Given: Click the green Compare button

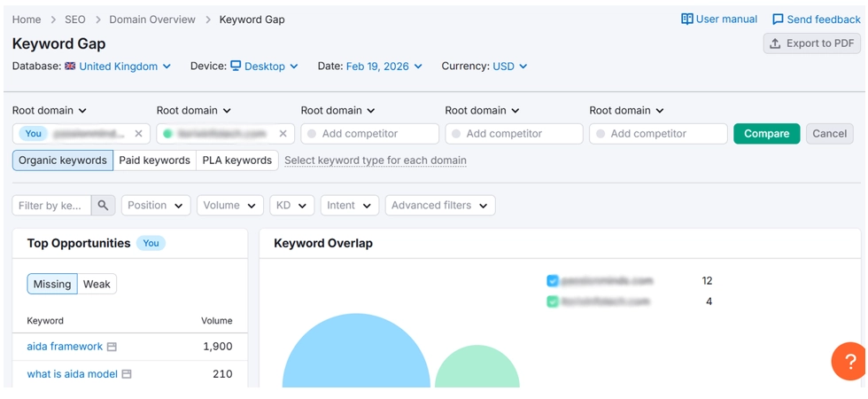Looking at the screenshot, I should coord(767,134).
